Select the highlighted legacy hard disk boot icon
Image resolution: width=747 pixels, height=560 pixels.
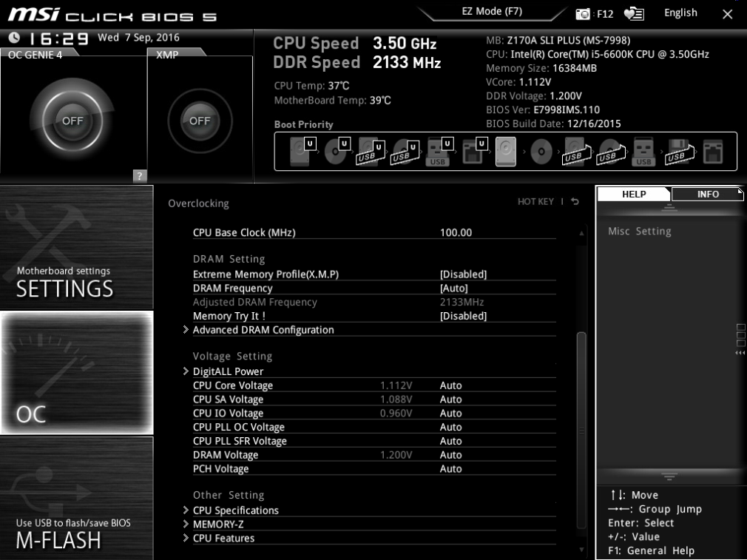click(505, 152)
